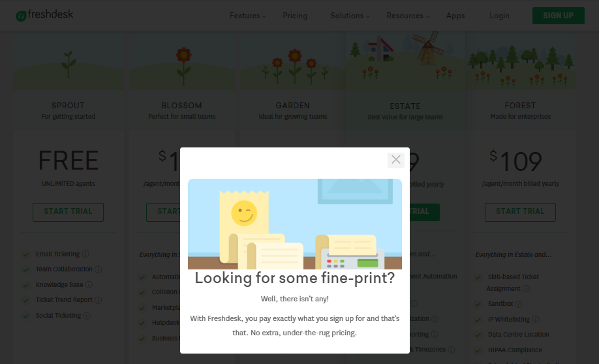Show info icon for Email Ticketing
Image resolution: width=599 pixels, height=364 pixels.
coord(85,254)
